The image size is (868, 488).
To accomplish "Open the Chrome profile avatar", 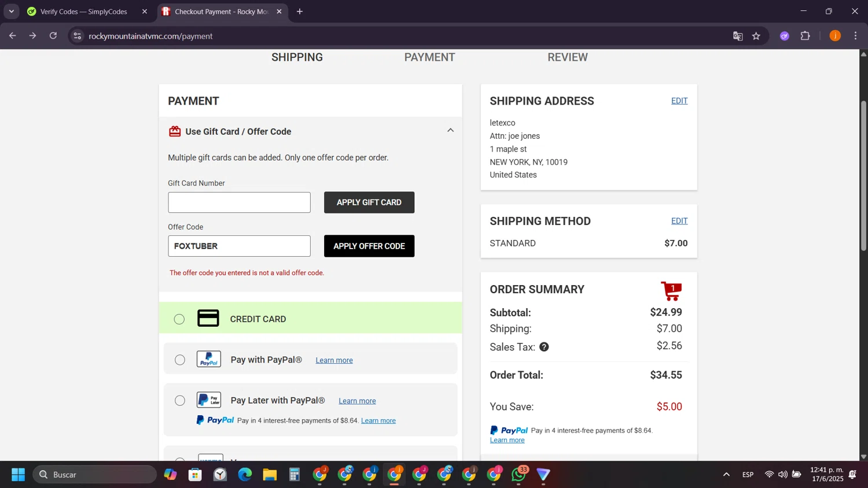I will coord(835,36).
